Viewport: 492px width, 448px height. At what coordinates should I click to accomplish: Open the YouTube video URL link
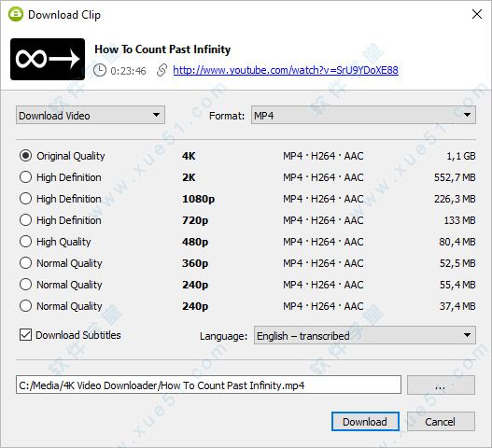(x=286, y=70)
